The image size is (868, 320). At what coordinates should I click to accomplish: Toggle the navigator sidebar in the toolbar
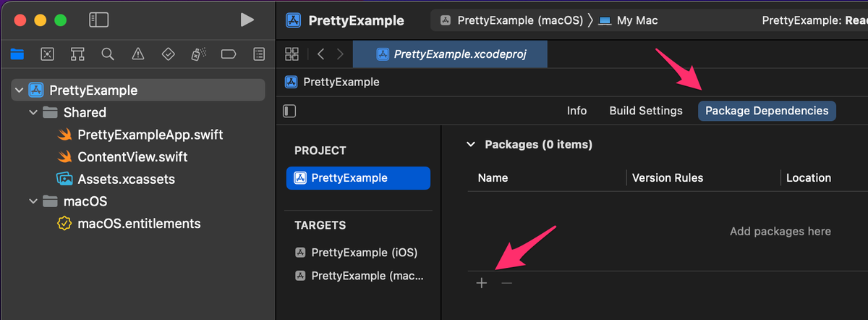click(98, 20)
